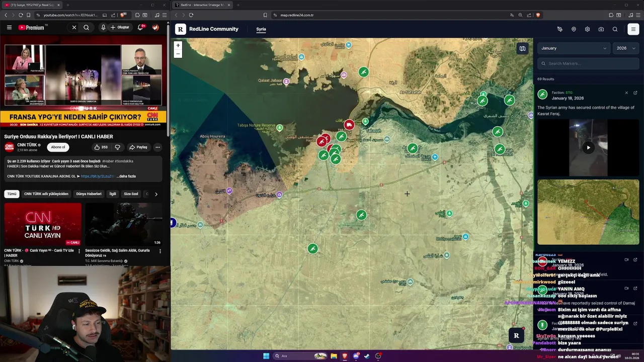Click green rifle marker north of Tabqa lake

tap(363, 72)
